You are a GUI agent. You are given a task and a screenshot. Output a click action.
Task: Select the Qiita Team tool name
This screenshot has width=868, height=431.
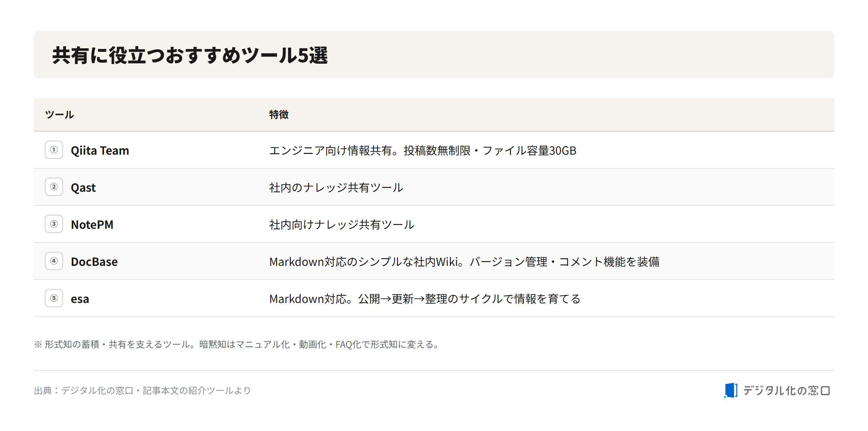100,150
